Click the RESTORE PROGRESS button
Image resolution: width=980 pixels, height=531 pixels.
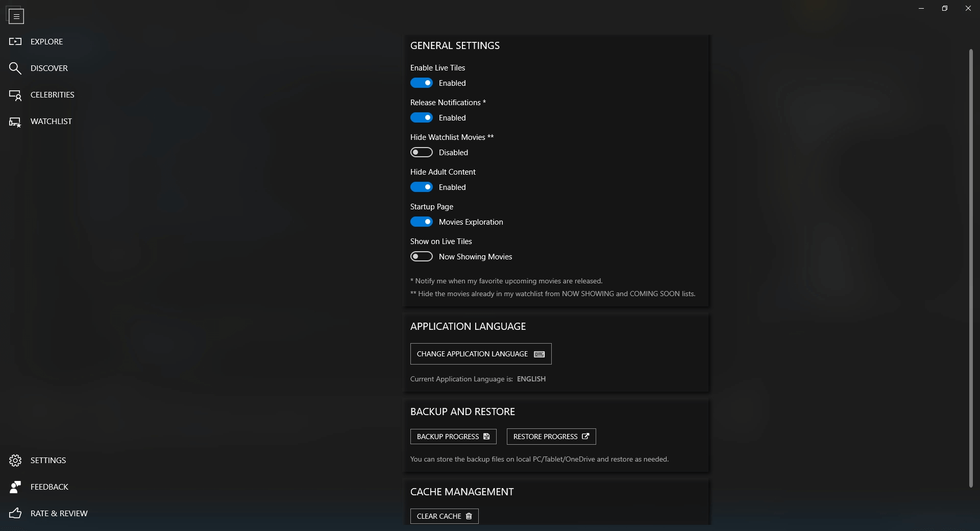pos(551,437)
